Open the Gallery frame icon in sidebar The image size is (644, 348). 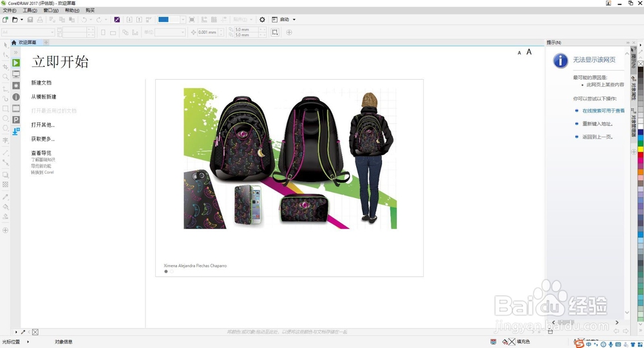coord(16,108)
